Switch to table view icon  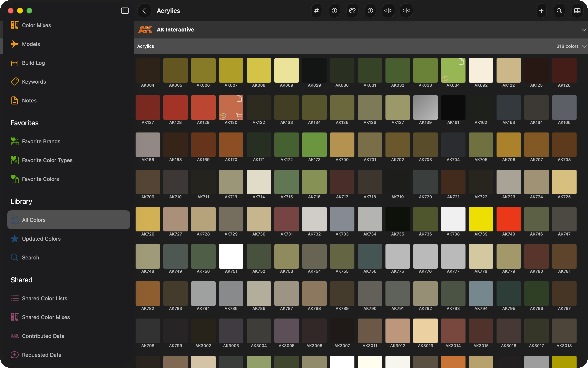[577, 11]
